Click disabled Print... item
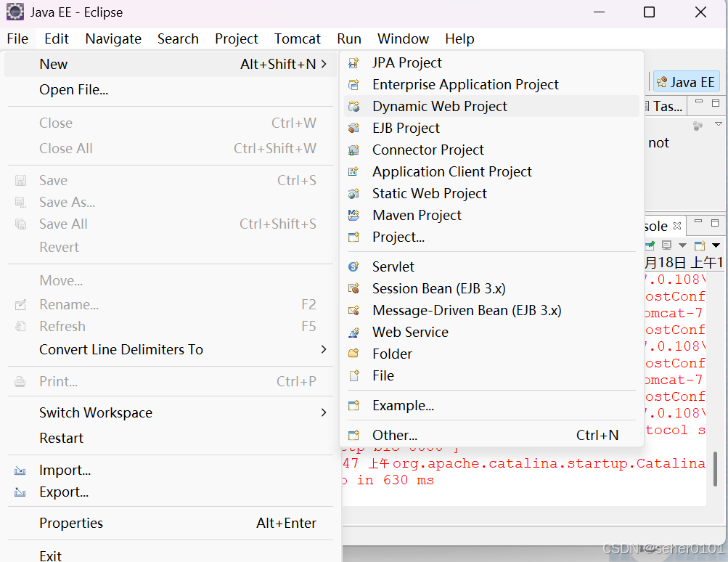 [x=171, y=381]
